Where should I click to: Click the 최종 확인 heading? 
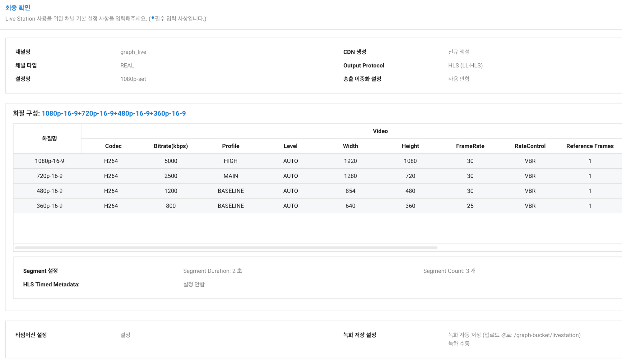point(18,7)
